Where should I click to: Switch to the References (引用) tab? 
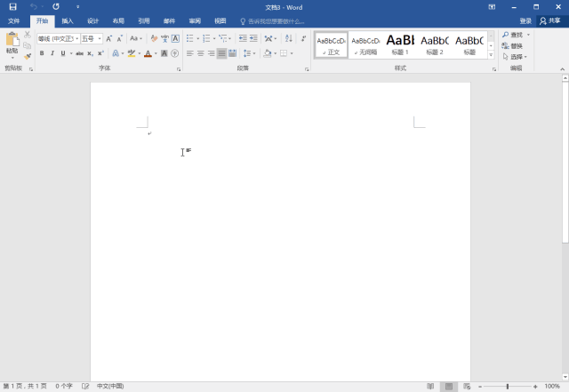pyautogui.click(x=144, y=21)
